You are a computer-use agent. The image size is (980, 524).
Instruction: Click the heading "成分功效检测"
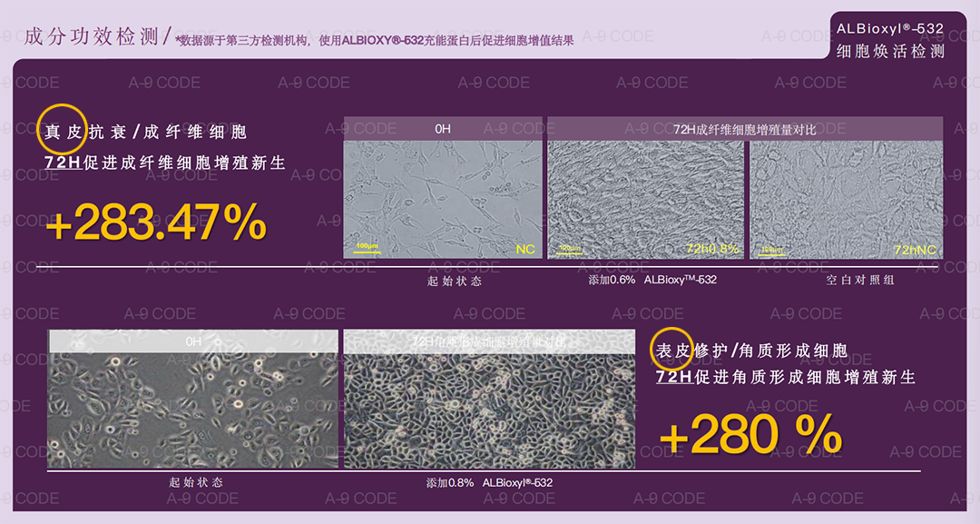(92, 36)
